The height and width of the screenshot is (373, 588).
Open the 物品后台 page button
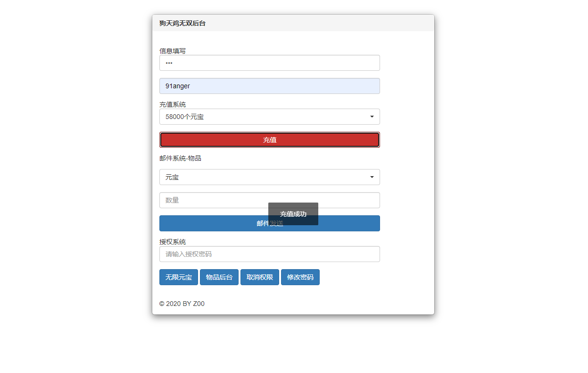(219, 277)
